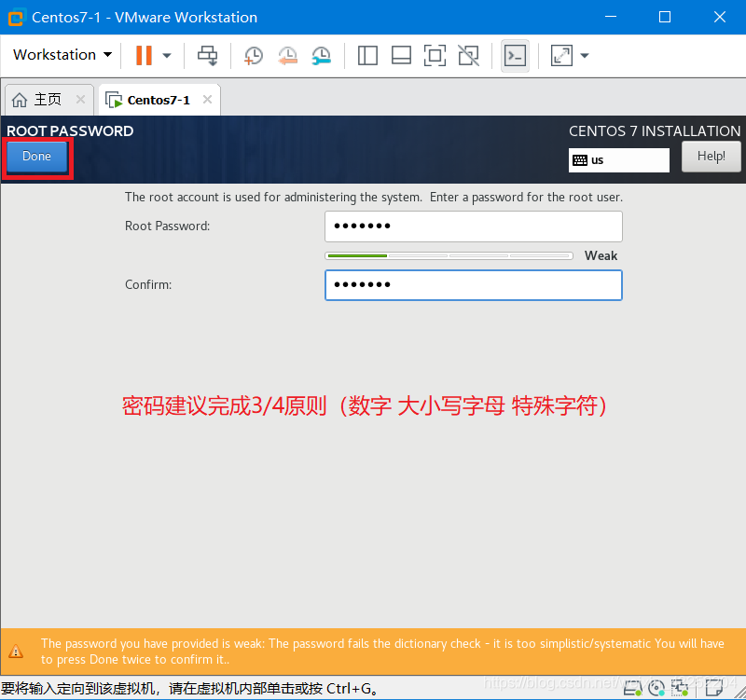Click the CD/DVD device status icon
This screenshot has height=700, width=746.
pyautogui.click(x=656, y=688)
